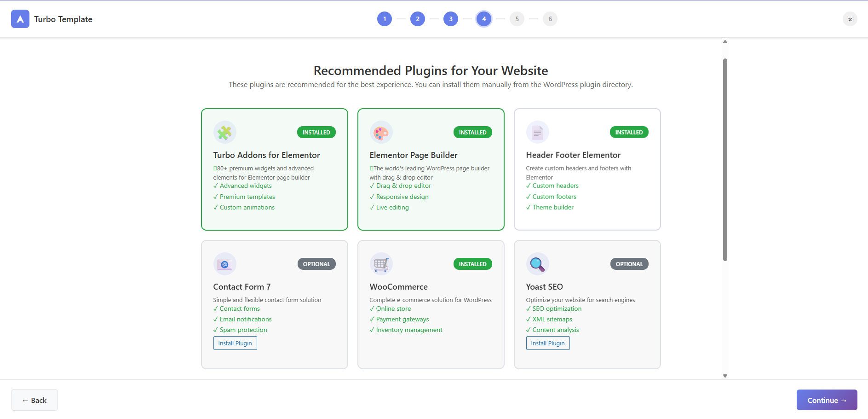Click the Turbo Template logo icon
Image resolution: width=868 pixels, height=419 pixels.
coord(20,19)
